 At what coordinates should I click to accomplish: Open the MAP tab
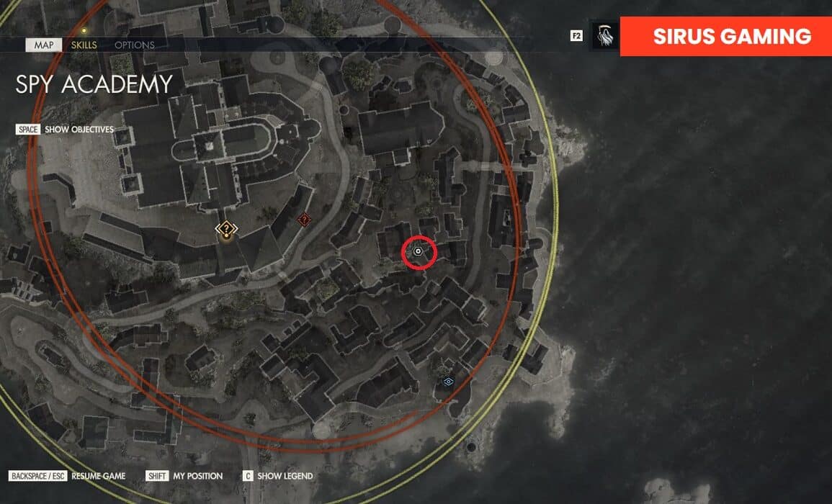43,45
